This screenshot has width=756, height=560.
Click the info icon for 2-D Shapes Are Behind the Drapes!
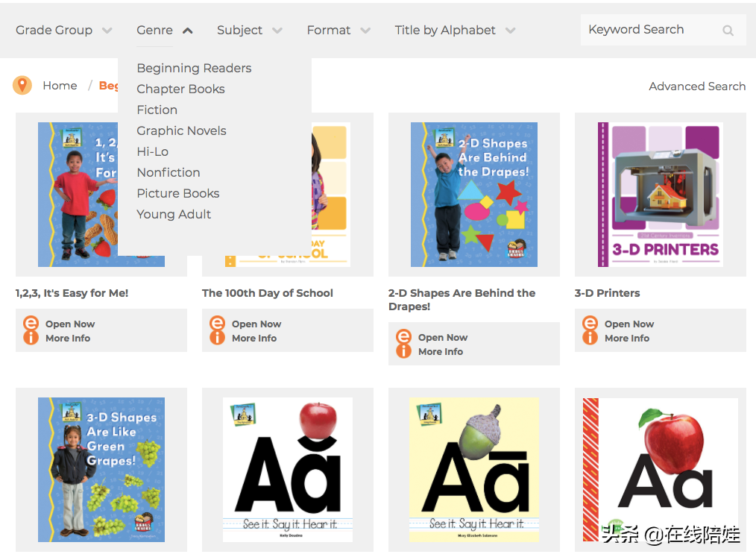403,351
